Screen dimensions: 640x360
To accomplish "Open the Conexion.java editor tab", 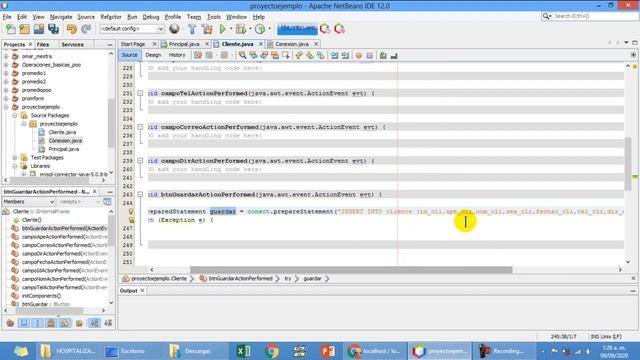I will coord(291,44).
